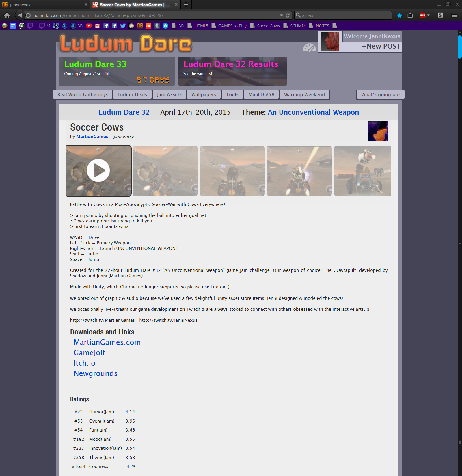
Task: Open Wallpapers menu item
Action: [204, 94]
